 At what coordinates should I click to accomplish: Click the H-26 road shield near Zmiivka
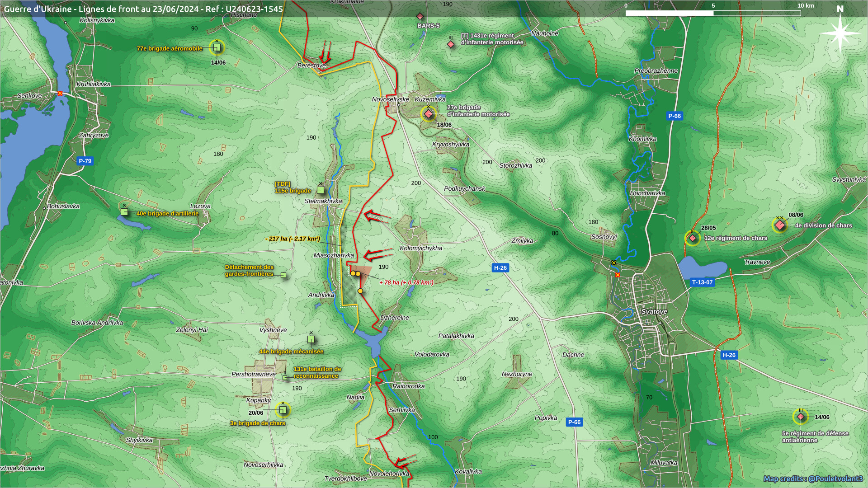tap(500, 267)
